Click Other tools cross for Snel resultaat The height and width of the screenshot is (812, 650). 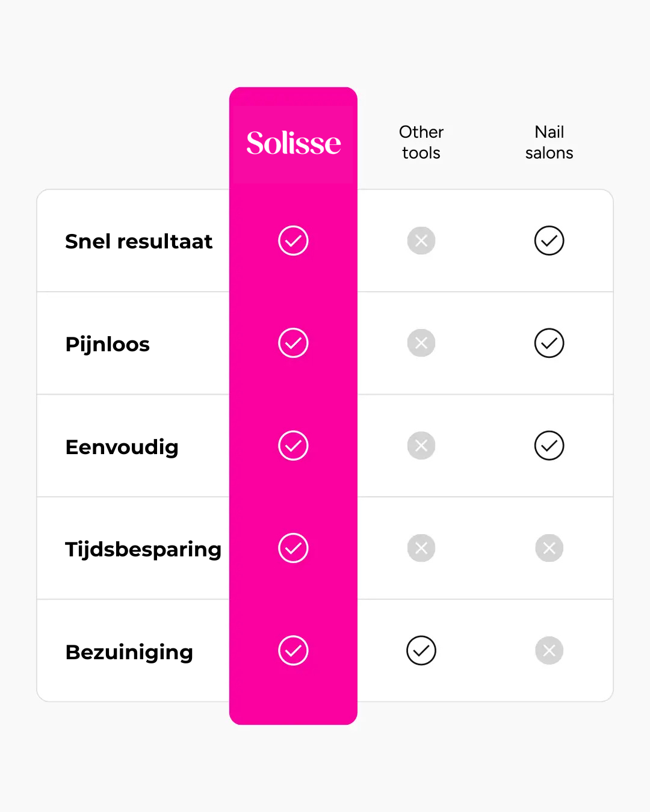421,241
